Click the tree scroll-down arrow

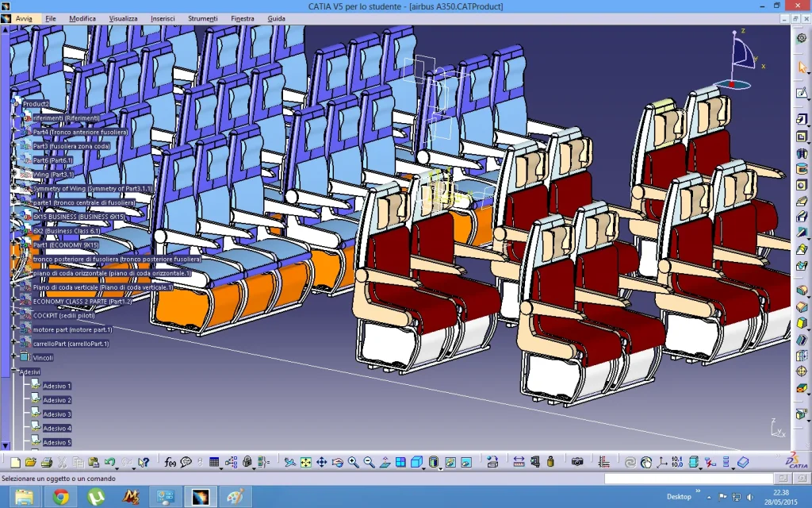pyautogui.click(x=6, y=445)
